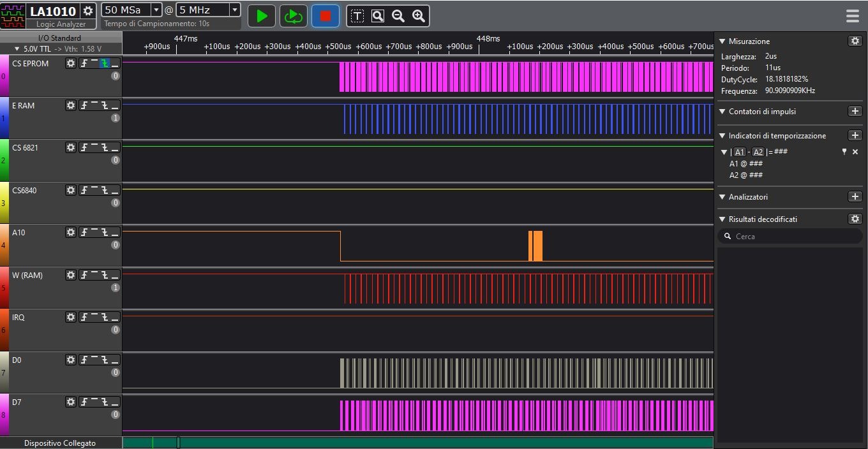Click the Frequenza 90.9090909KHz value
This screenshot has width=868, height=449.
pos(790,91)
